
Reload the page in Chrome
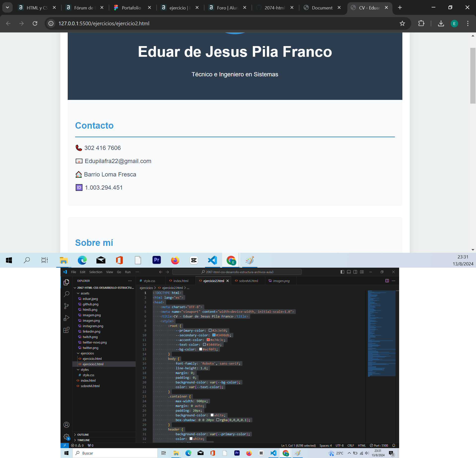pos(35,23)
